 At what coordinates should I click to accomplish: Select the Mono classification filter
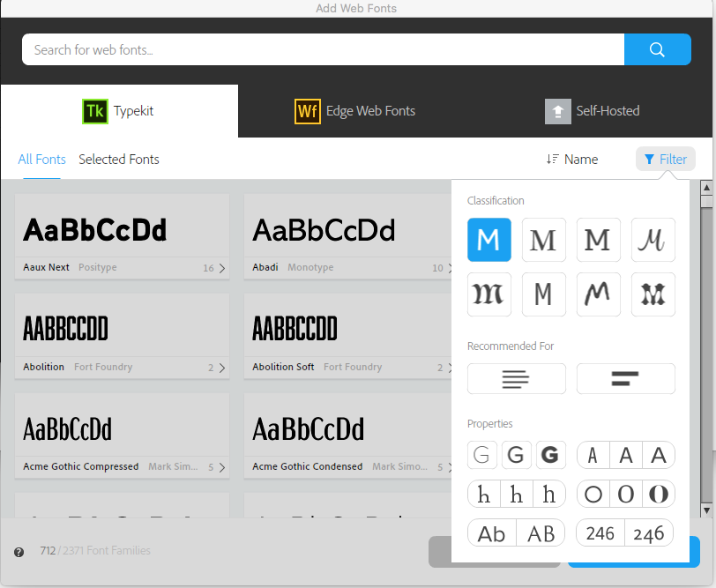coord(544,294)
